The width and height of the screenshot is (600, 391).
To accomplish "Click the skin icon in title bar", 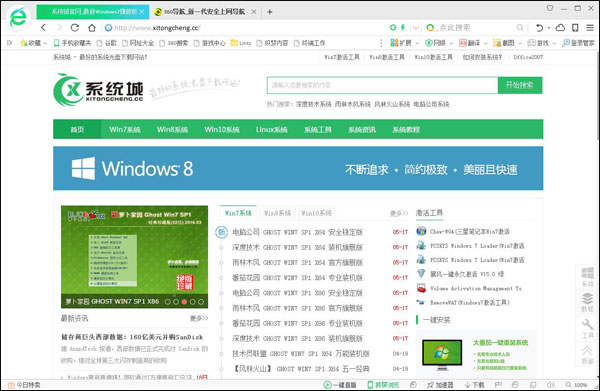I will 550,8.
